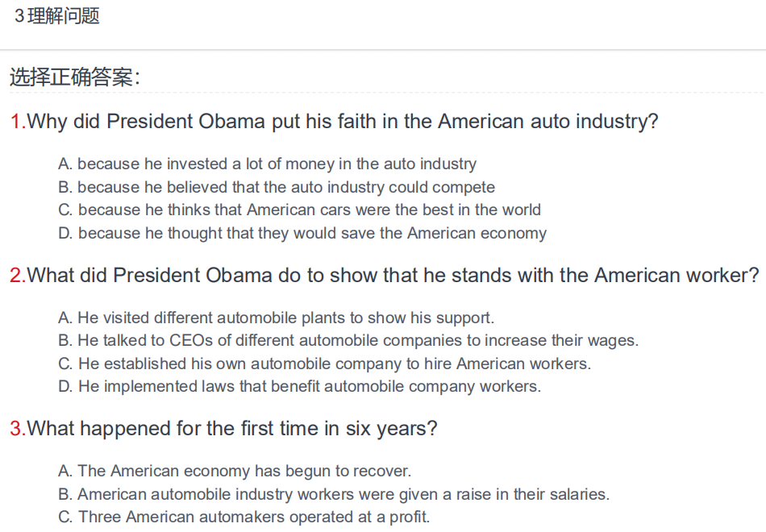Image resolution: width=766 pixels, height=532 pixels.
Task: Select answer A for question 1
Action: click(267, 164)
